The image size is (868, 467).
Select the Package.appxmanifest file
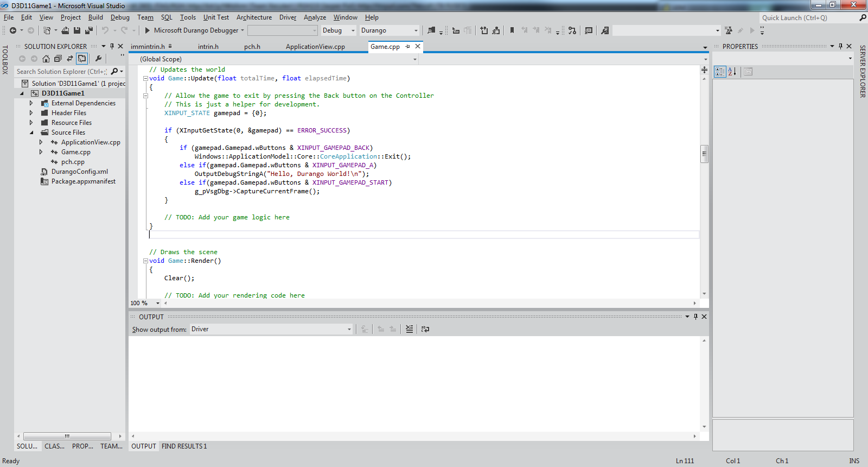coord(83,181)
